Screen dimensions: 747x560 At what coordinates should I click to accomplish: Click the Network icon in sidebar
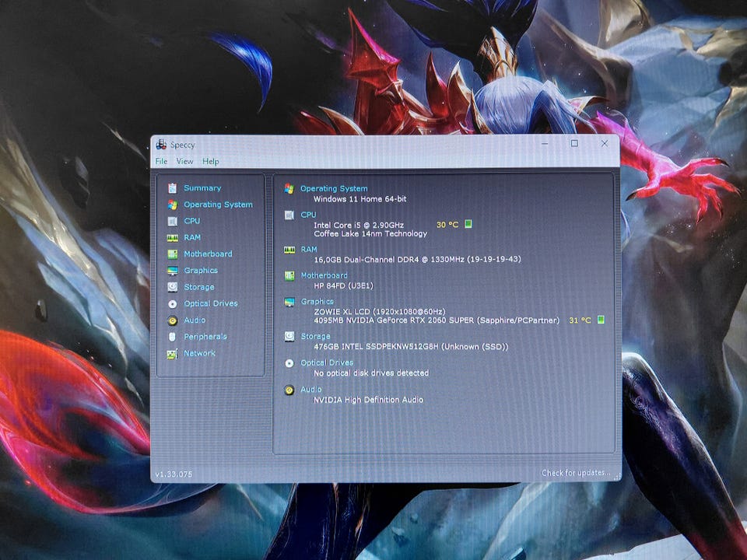tap(173, 354)
